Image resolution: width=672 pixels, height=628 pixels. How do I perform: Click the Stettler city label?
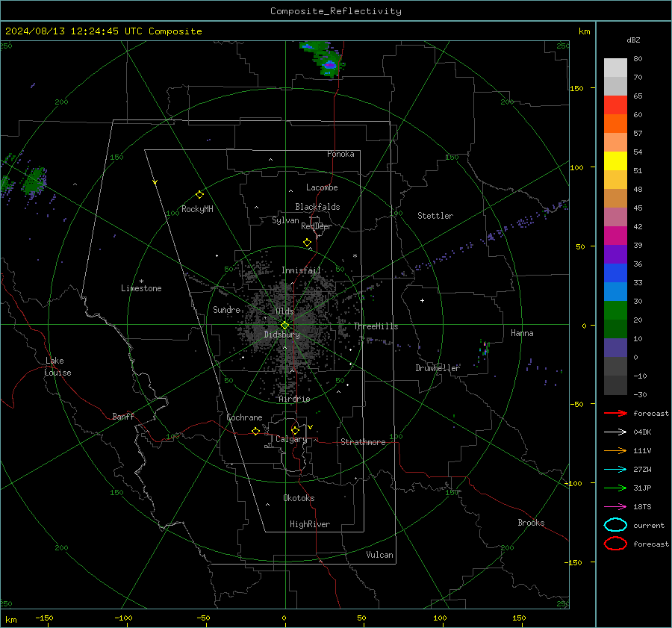(435, 216)
